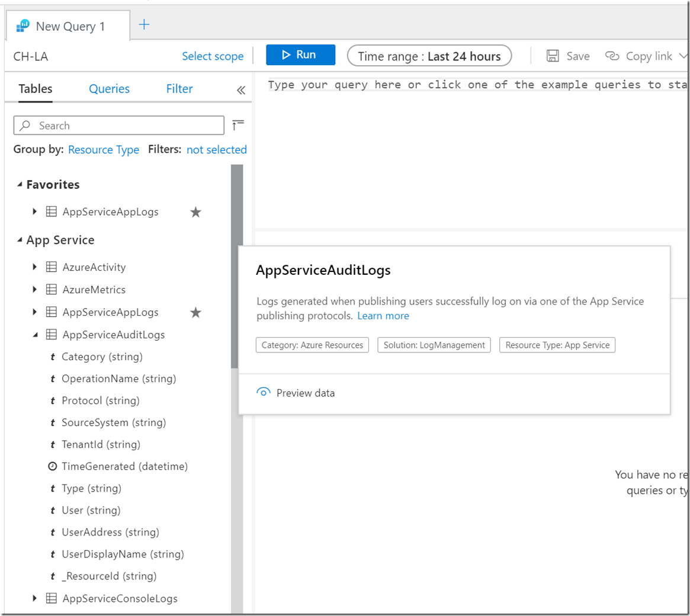This screenshot has width=690, height=616.
Task: Click the Save button label
Action: coord(578,56)
